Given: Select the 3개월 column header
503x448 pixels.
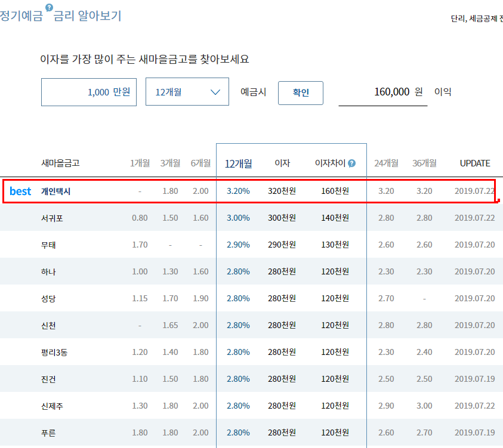Looking at the screenshot, I should 170,163.
